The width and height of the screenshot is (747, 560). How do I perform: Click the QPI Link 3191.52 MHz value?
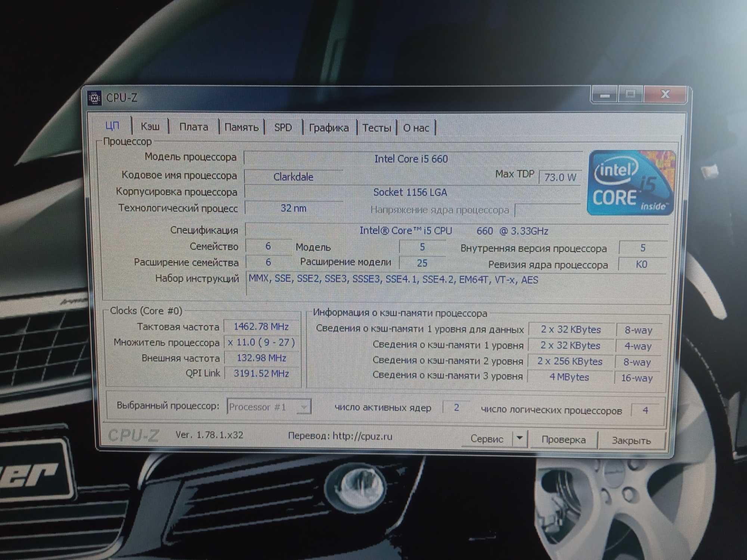tap(261, 373)
